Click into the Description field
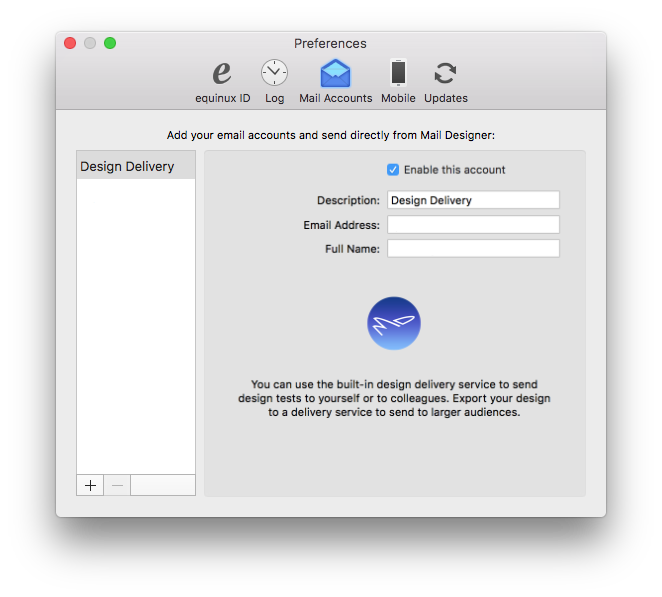 (473, 200)
